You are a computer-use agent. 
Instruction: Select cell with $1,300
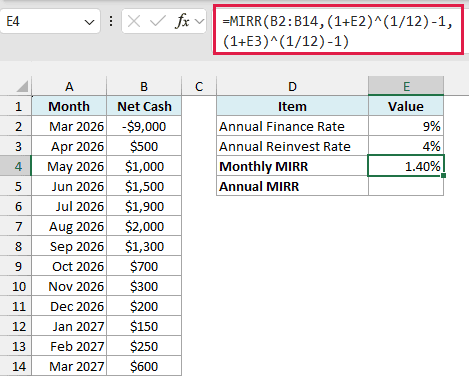coord(144,246)
